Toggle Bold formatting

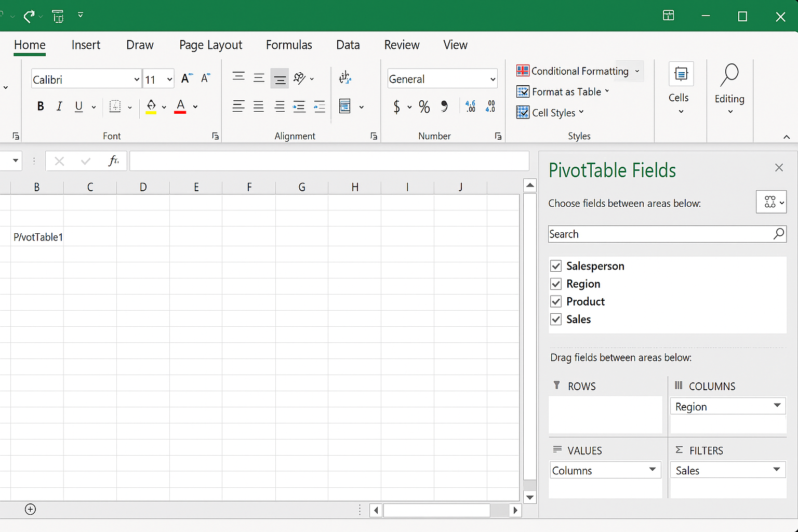41,107
